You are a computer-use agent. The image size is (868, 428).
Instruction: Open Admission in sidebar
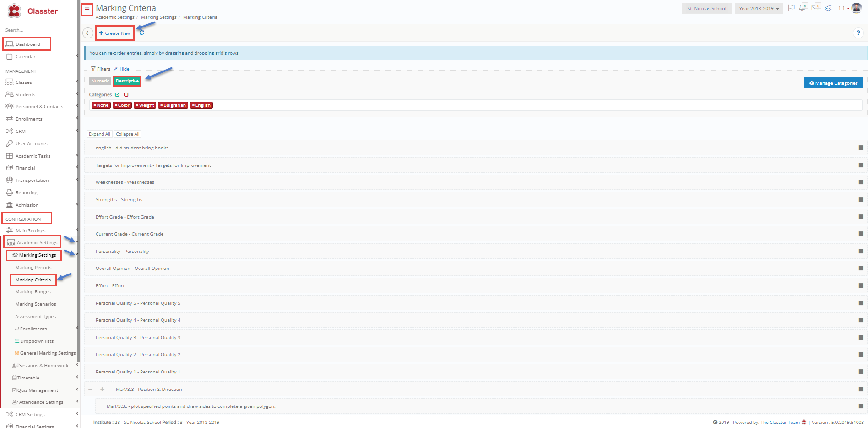point(27,205)
